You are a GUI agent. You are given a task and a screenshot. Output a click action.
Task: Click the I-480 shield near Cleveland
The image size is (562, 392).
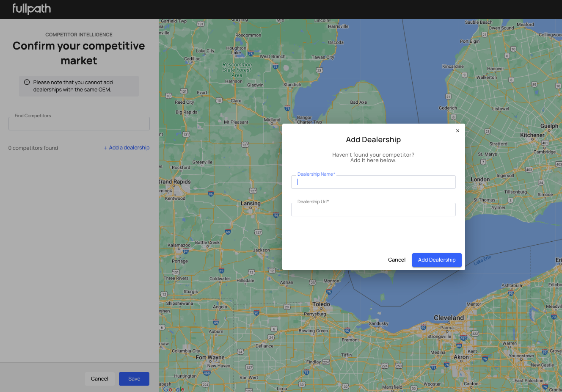click(x=463, y=338)
